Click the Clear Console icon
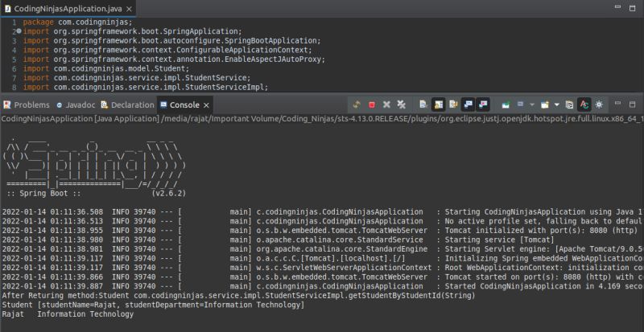 423,105
